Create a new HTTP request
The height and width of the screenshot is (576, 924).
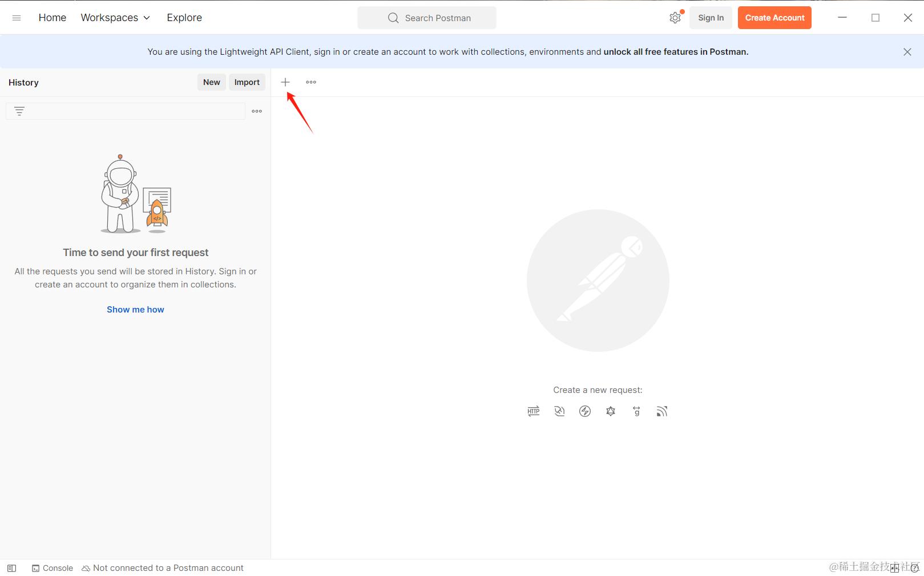[x=534, y=411]
